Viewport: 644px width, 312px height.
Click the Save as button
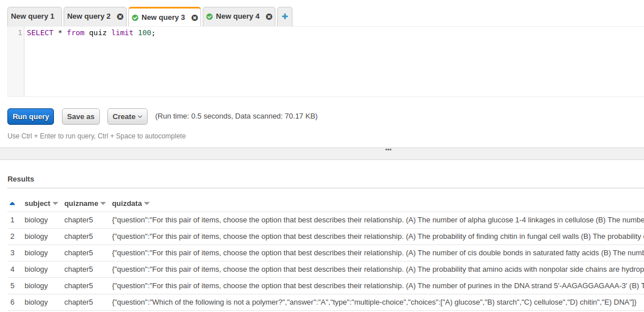pos(81,117)
